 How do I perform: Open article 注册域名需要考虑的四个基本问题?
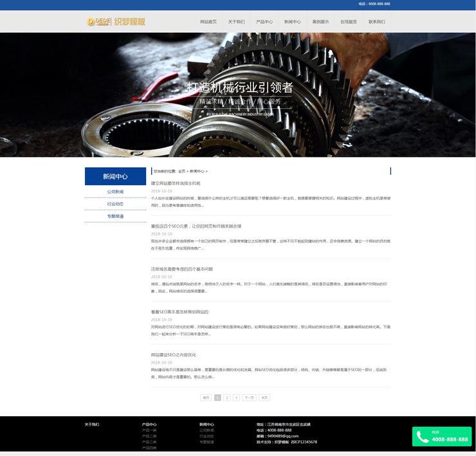[182, 269]
